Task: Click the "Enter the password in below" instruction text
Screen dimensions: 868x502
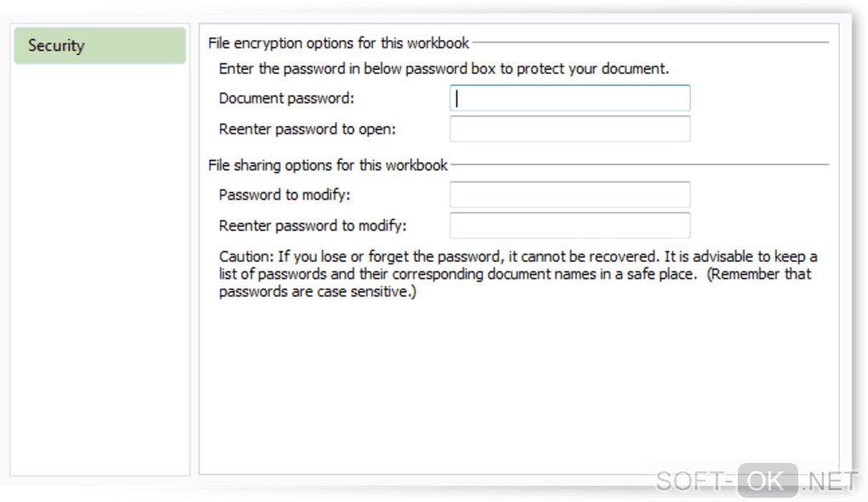Action: tap(443, 70)
